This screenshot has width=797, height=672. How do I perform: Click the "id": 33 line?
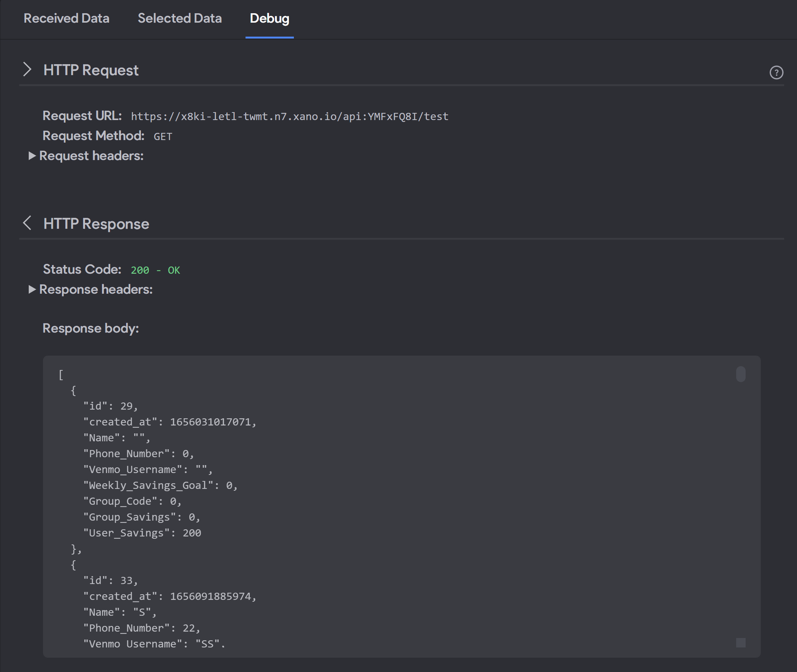pyautogui.click(x=110, y=581)
